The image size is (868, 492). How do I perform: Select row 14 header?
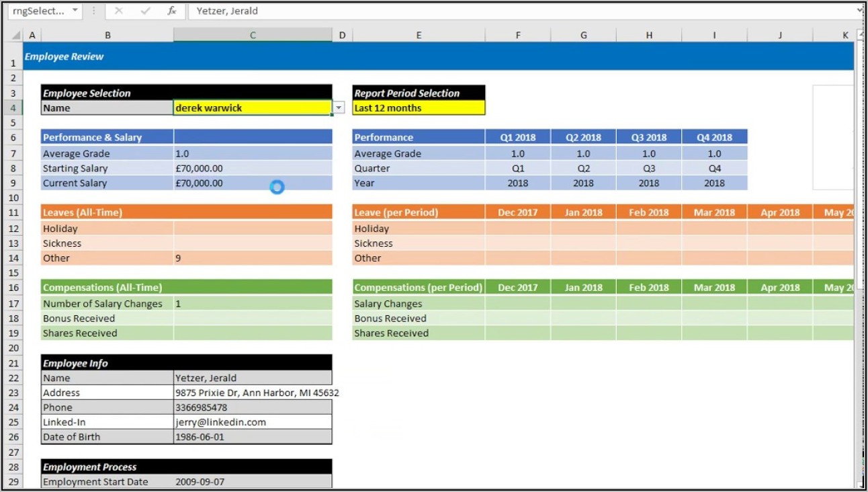(13, 258)
